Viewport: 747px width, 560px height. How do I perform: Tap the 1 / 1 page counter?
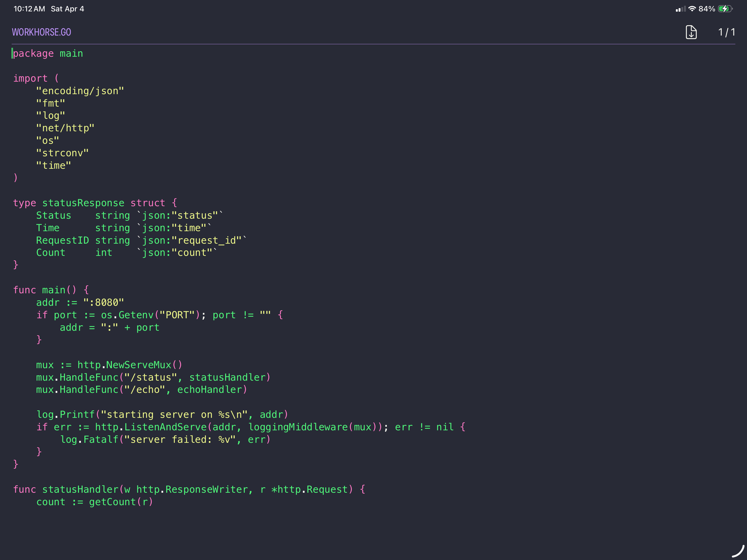[726, 32]
